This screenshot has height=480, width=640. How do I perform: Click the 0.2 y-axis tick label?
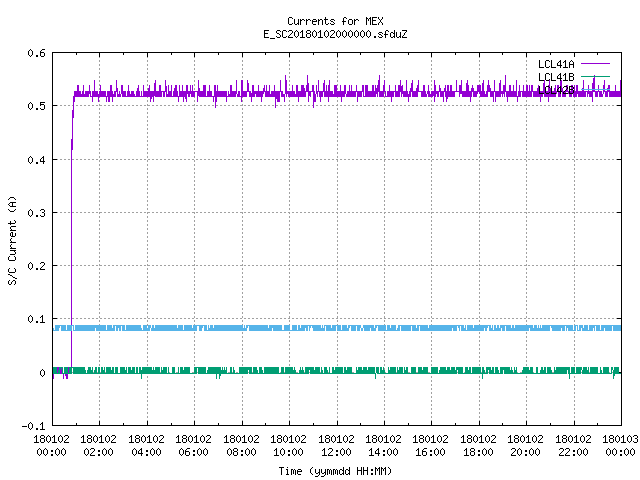[x=37, y=266]
